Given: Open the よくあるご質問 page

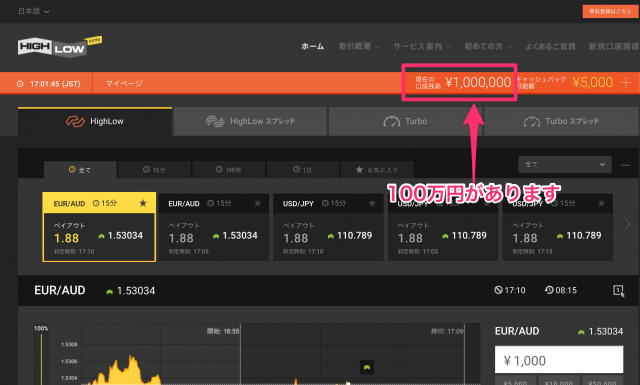Looking at the screenshot, I should [x=550, y=47].
